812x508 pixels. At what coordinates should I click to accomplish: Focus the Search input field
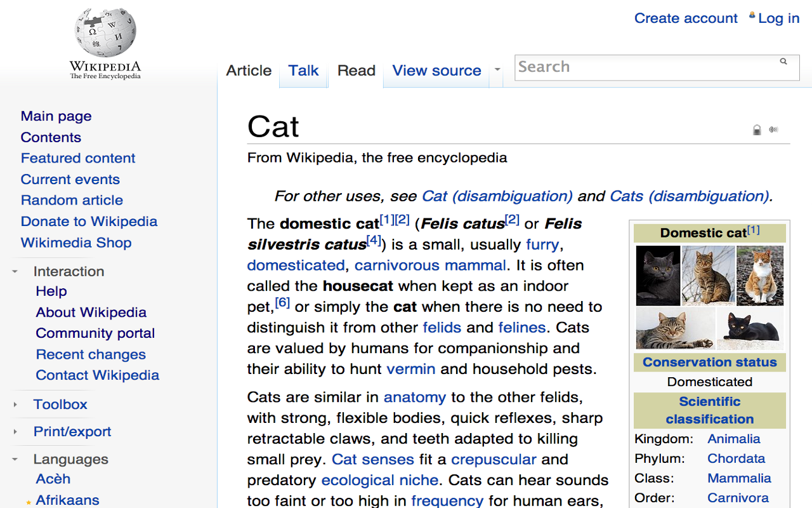[657, 67]
